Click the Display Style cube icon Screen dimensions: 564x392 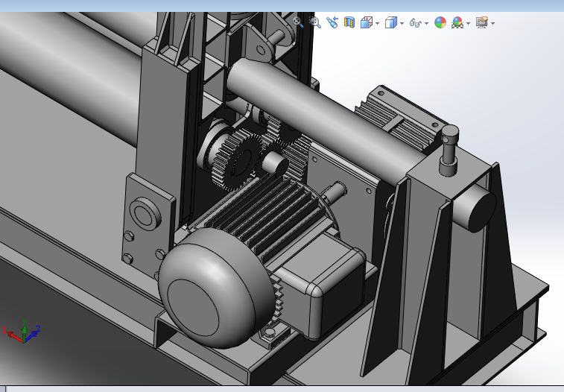pos(391,22)
